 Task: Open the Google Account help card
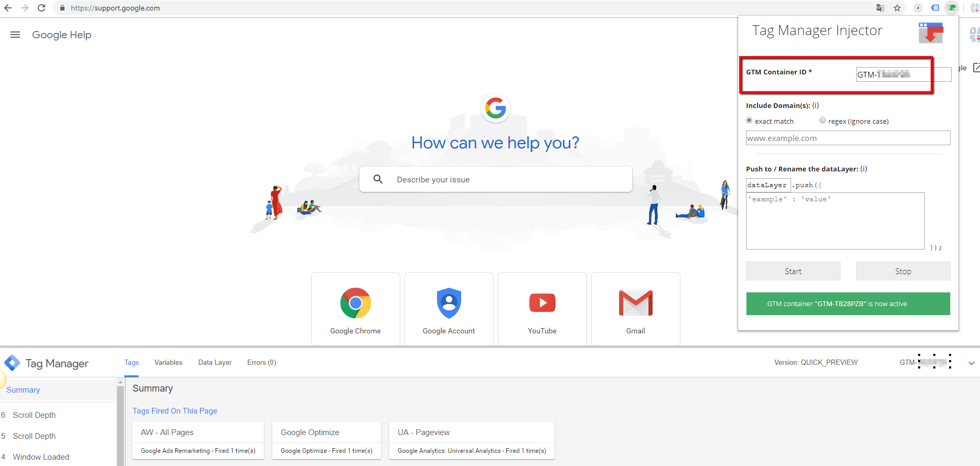[449, 309]
